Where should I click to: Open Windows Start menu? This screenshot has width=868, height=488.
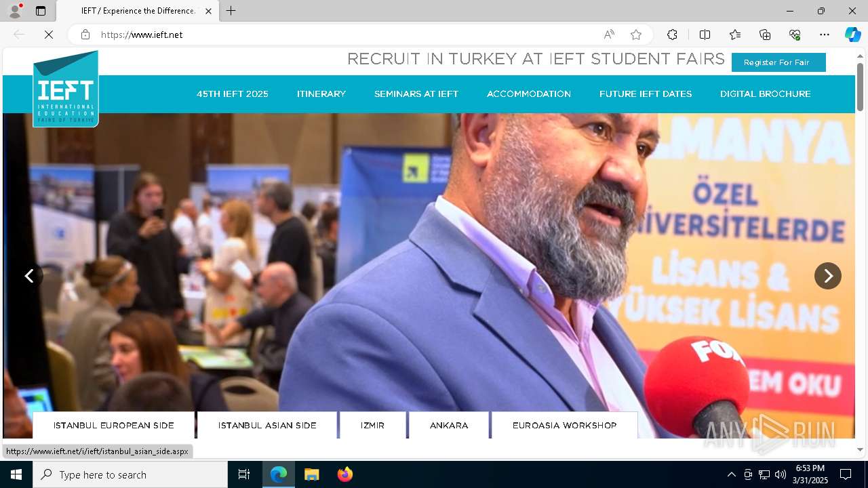click(x=16, y=474)
